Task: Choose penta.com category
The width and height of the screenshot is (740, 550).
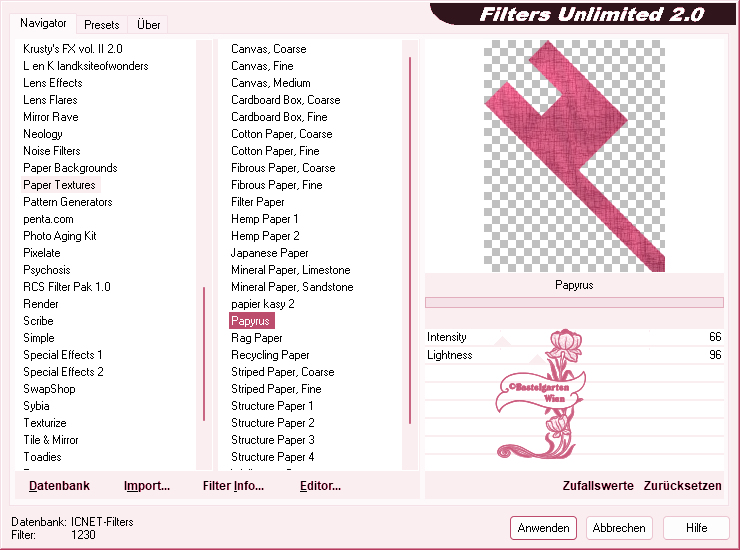Action: click(x=48, y=219)
